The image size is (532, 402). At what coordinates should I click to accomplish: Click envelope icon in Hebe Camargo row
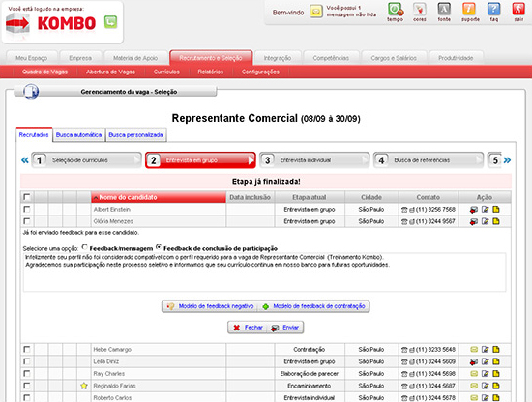coord(474,350)
